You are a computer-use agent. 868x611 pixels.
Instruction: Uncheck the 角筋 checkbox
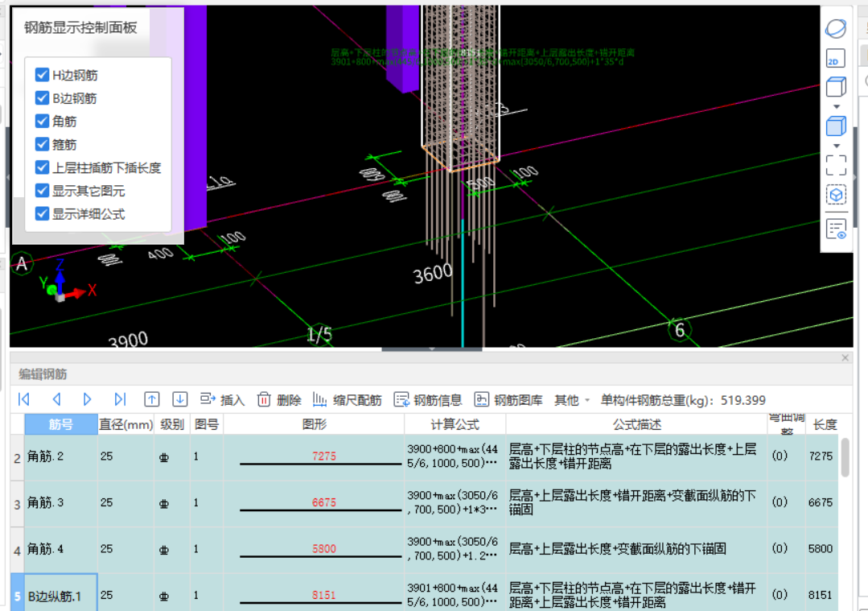[42, 121]
